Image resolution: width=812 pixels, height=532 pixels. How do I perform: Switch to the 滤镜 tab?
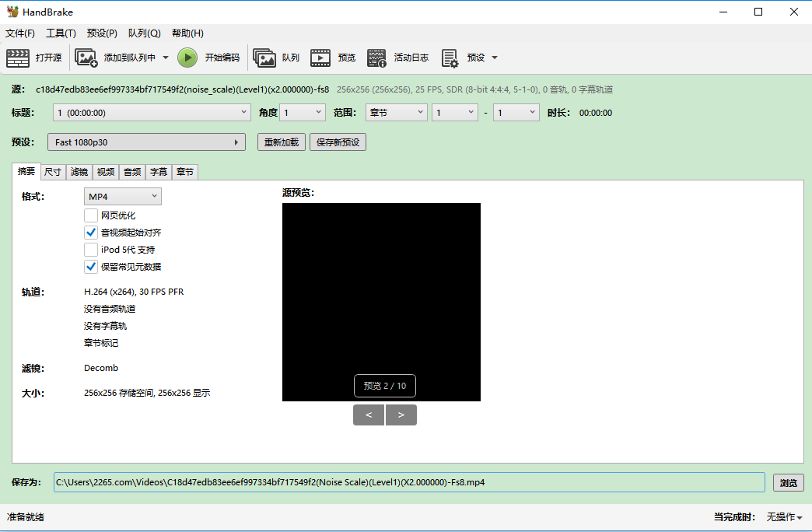click(x=79, y=172)
